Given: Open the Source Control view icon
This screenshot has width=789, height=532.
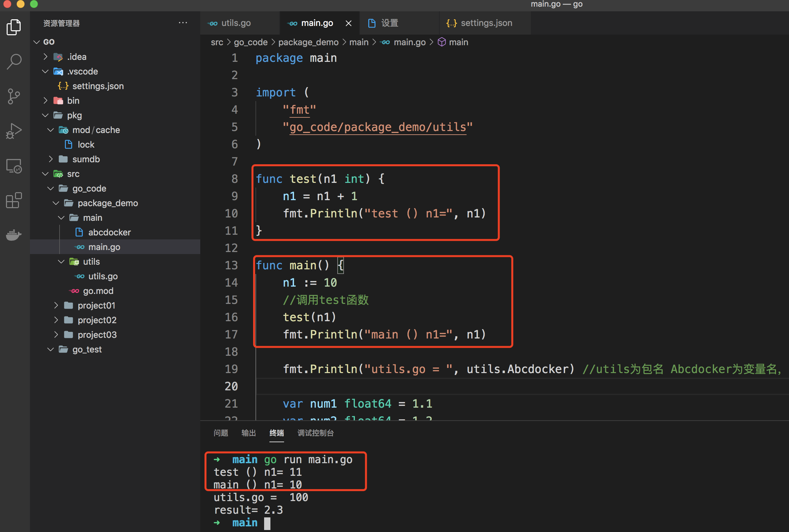Looking at the screenshot, I should [14, 96].
